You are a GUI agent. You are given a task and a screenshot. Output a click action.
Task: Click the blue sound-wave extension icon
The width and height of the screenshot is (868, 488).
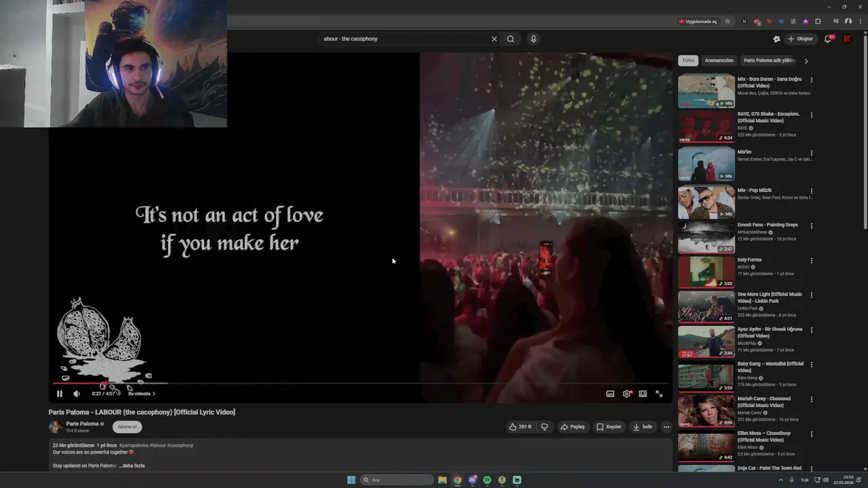(x=781, y=21)
